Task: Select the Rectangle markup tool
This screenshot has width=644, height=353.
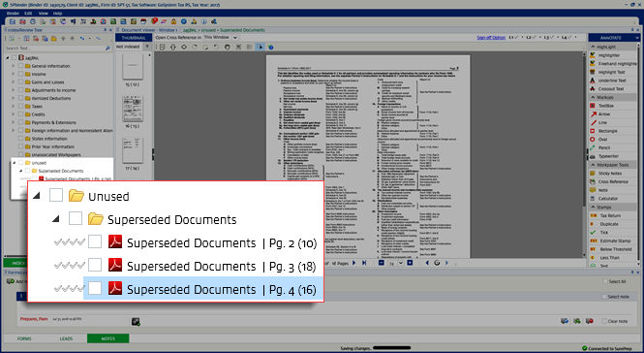Action: [613, 131]
